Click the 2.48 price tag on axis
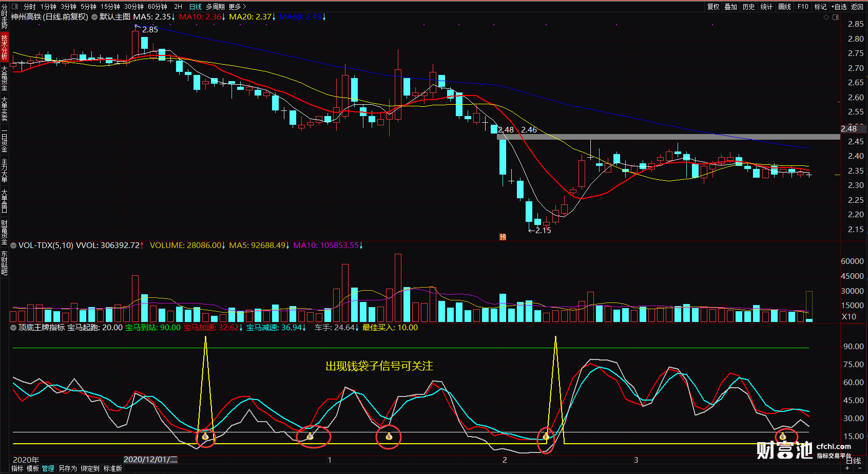The height and width of the screenshot is (474, 868). pyautogui.click(x=852, y=129)
